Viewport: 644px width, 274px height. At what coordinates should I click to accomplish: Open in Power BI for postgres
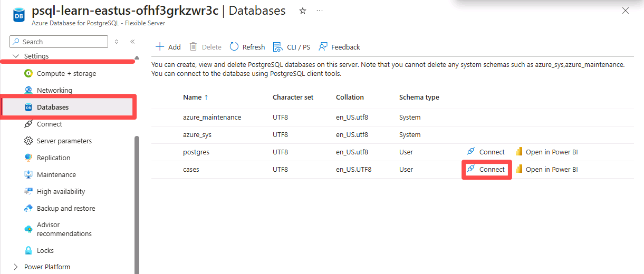(x=552, y=152)
